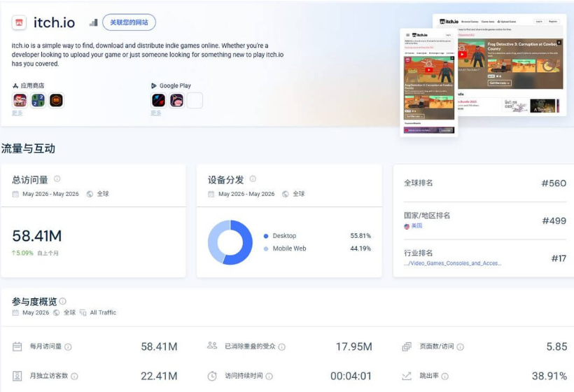This screenshot has height=392, width=574.
Task: Click the calendar icon in 设备分发 card
Action: point(211,194)
